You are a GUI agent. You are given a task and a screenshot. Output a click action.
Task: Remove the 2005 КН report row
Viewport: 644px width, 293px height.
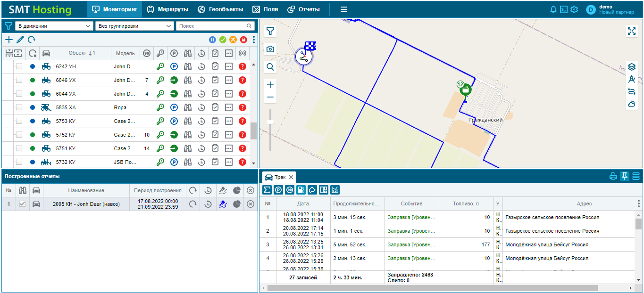[251, 204]
